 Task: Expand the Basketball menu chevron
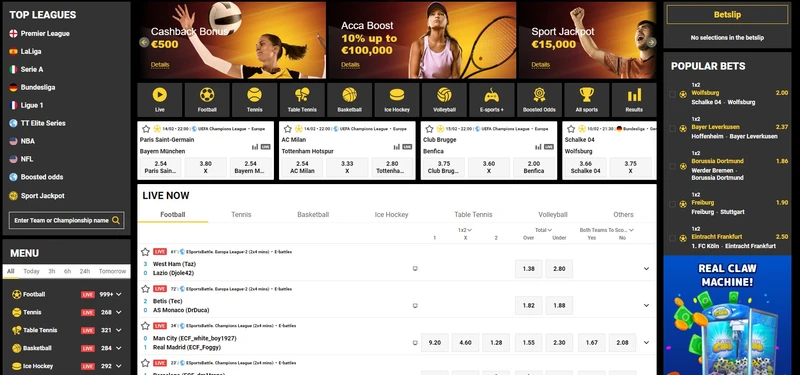click(x=119, y=348)
